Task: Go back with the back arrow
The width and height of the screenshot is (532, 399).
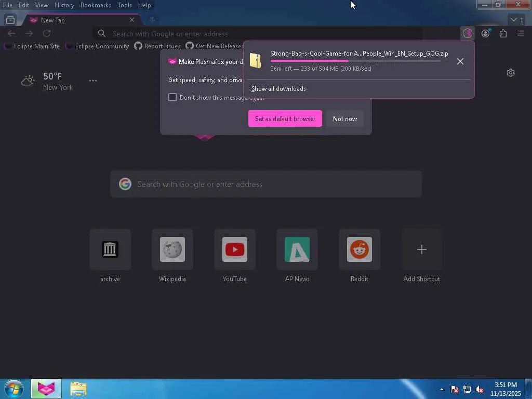Action: (x=11, y=33)
